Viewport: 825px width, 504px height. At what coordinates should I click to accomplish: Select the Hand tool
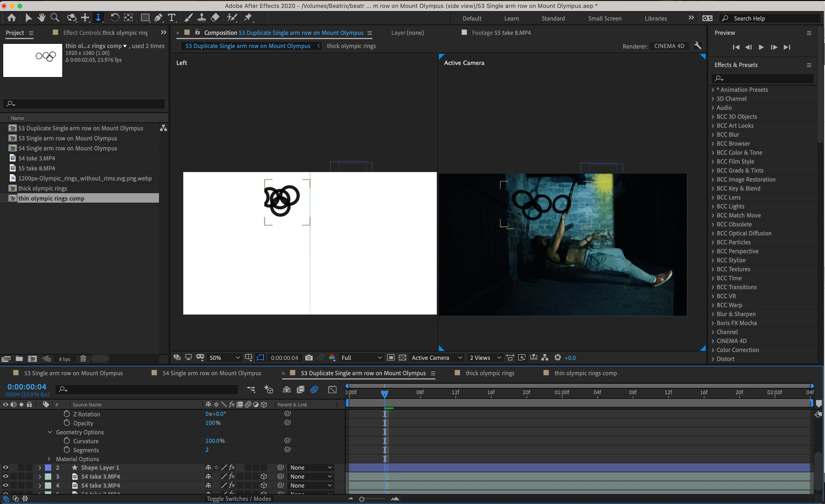click(41, 18)
